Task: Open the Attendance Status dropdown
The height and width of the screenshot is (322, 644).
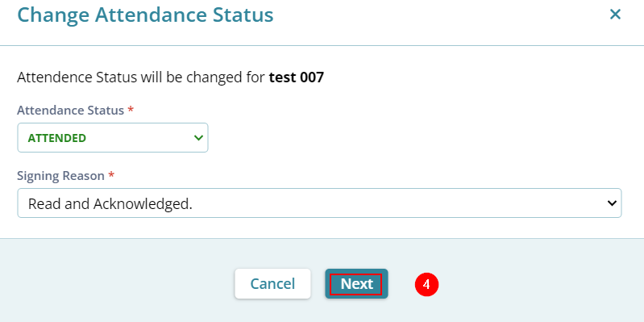Action: 113,138
